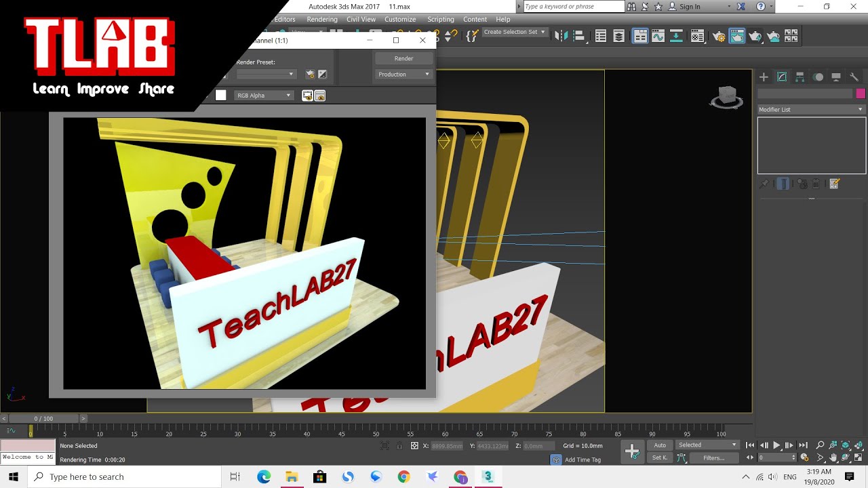The height and width of the screenshot is (488, 868).
Task: Click Render Setup icon in frame window
Action: pyautogui.click(x=310, y=74)
